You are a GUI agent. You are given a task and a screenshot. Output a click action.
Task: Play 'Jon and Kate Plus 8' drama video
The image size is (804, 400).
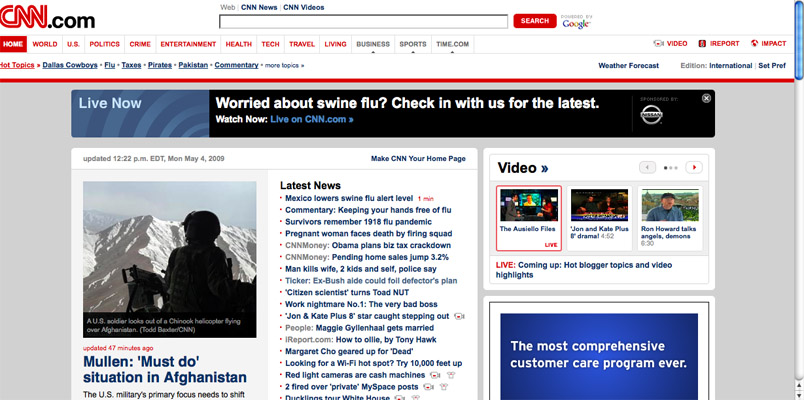(x=599, y=218)
